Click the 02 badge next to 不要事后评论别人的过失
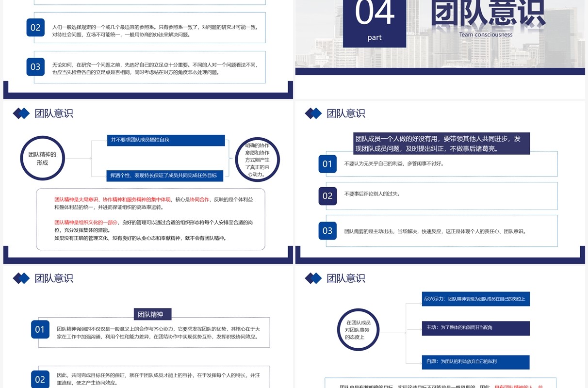The height and width of the screenshot is (388, 588). pos(327,196)
